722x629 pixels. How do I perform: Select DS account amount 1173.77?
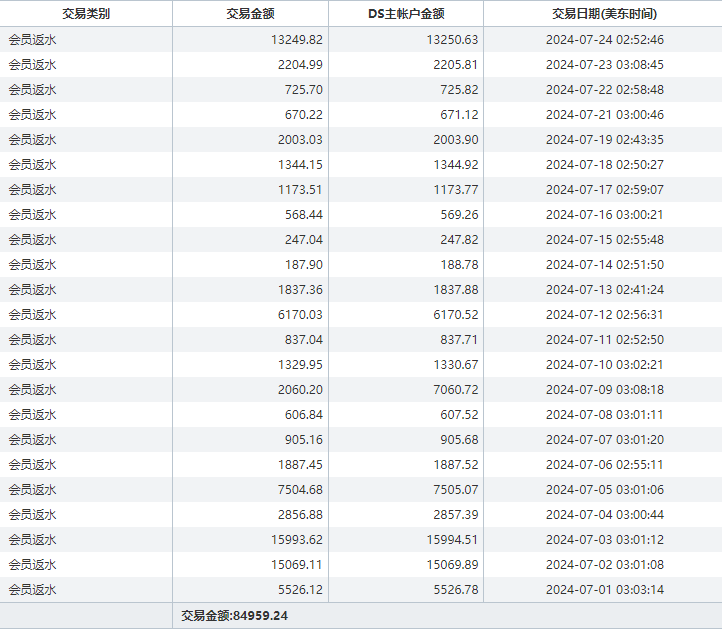(456, 190)
